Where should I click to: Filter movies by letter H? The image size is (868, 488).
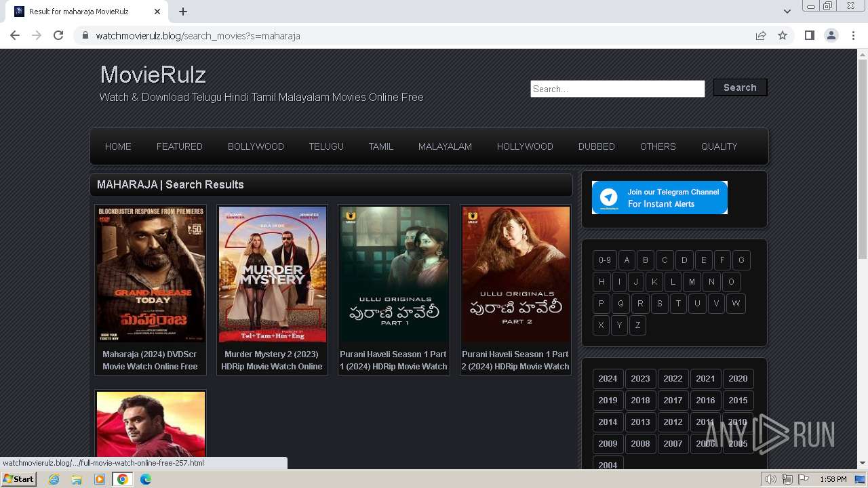(601, 282)
